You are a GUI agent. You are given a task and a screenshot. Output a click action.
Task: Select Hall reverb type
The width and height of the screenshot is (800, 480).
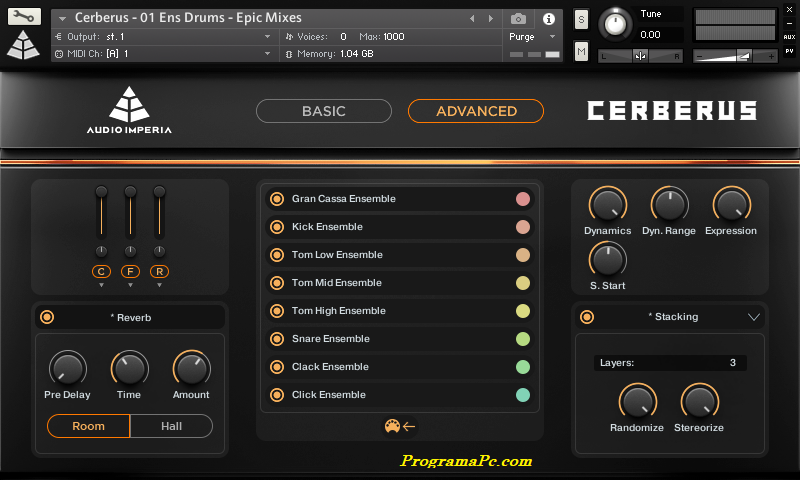point(171,426)
